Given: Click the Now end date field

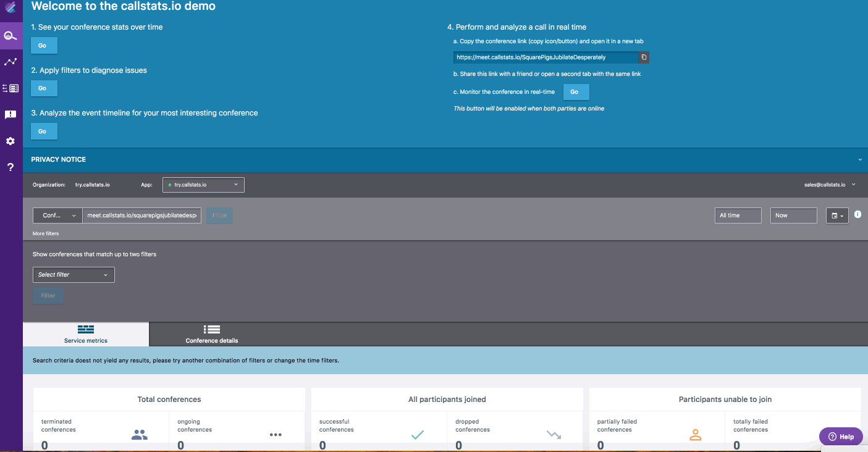Looking at the screenshot, I should 794,216.
